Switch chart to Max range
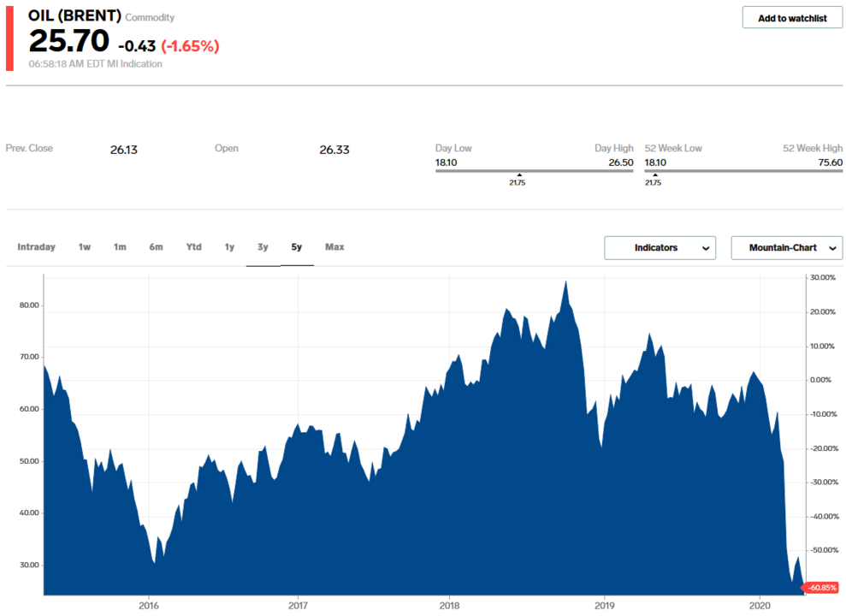This screenshot has height=616, width=846. [334, 247]
